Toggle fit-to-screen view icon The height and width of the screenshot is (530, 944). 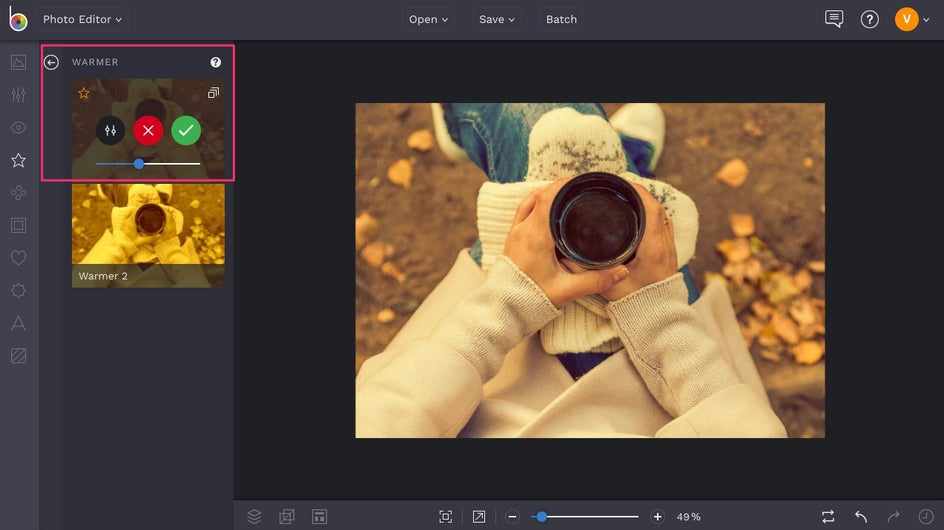[446, 516]
